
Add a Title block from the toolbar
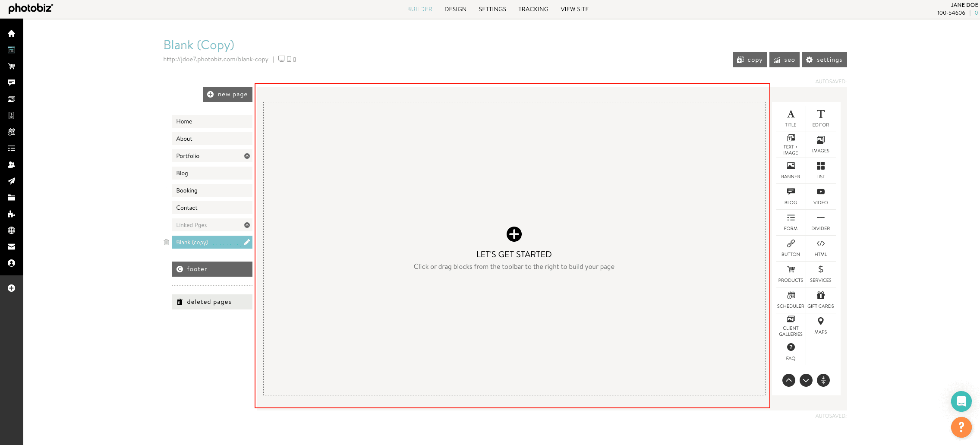pyautogui.click(x=790, y=117)
